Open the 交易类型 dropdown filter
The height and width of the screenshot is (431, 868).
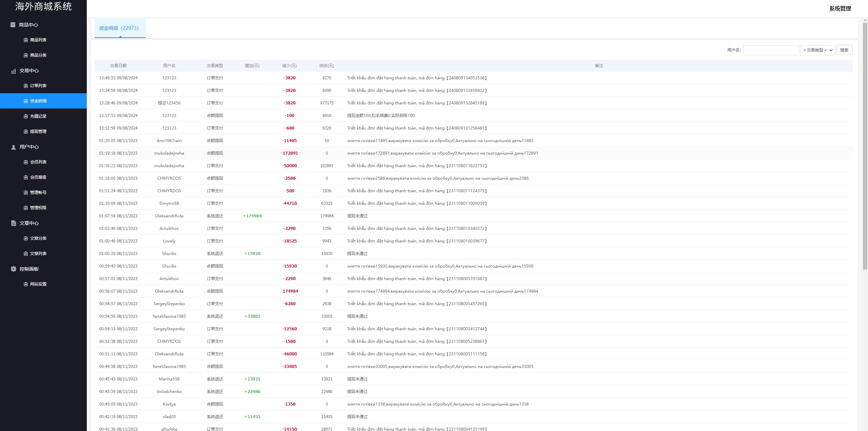pos(817,50)
